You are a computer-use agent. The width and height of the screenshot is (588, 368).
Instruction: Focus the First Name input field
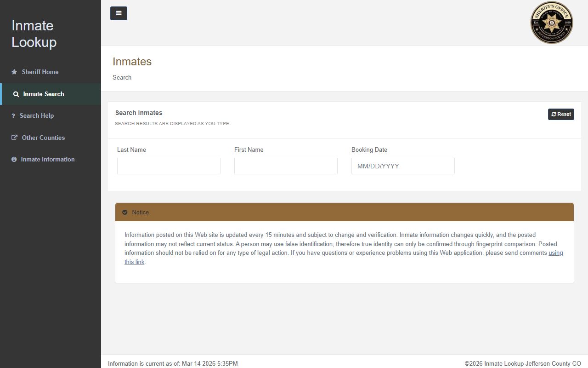[286, 166]
